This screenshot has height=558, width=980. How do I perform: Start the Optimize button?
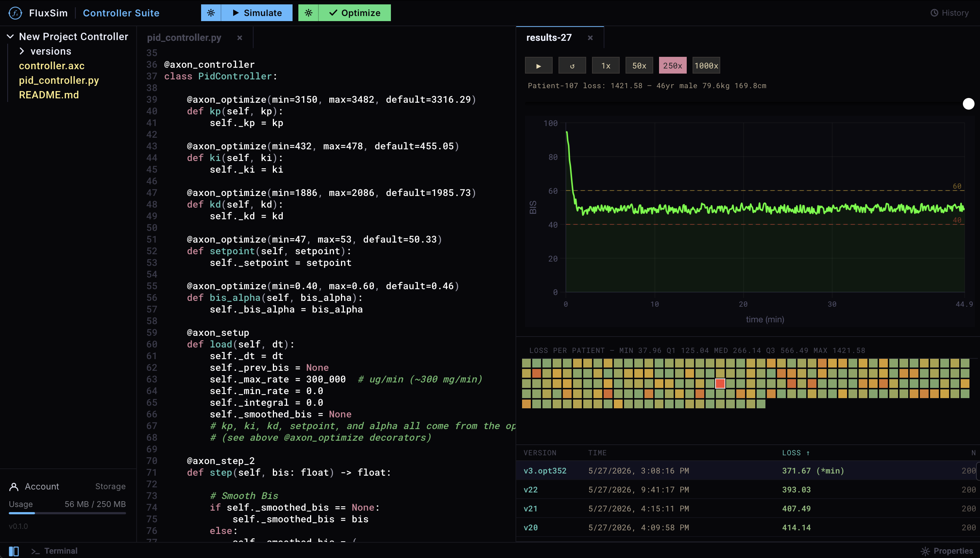coord(354,13)
